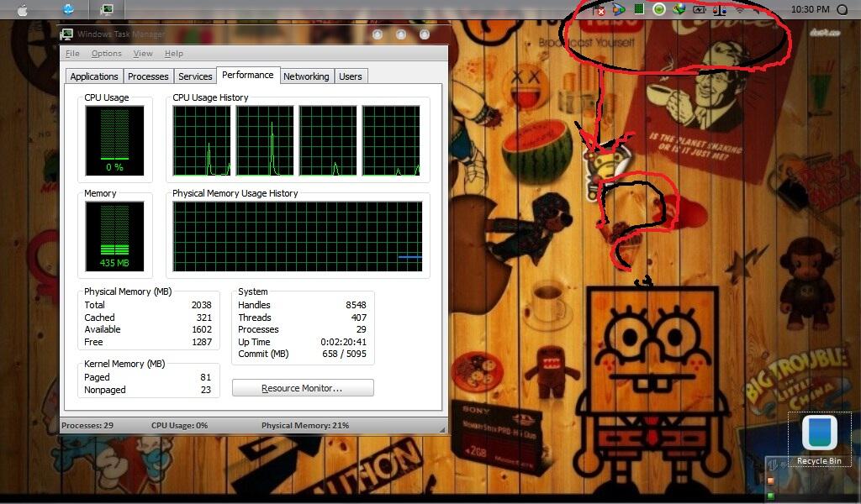Click the Threads value 407
861x504 pixels.
(x=359, y=318)
